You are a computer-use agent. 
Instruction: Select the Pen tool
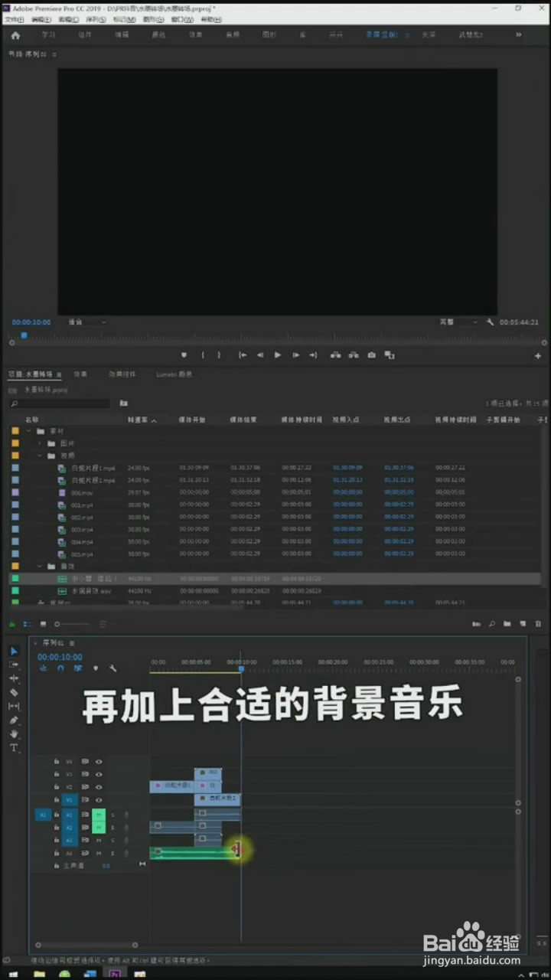[14, 720]
